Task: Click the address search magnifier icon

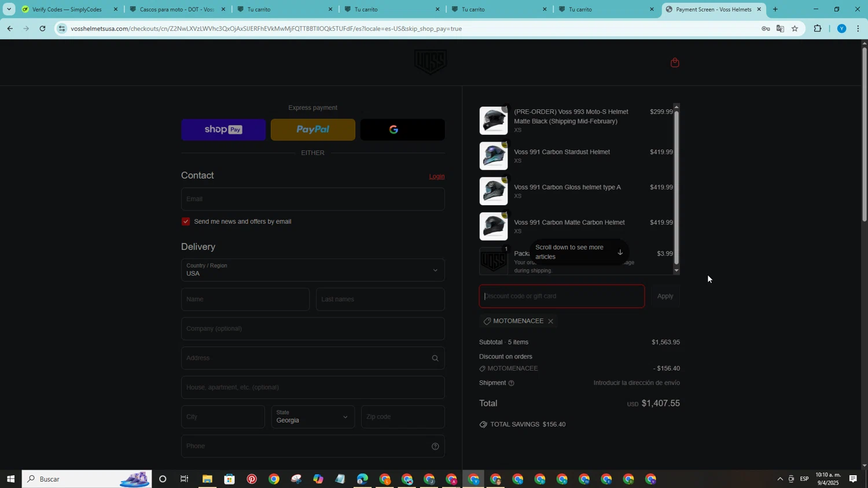Action: 435,358
